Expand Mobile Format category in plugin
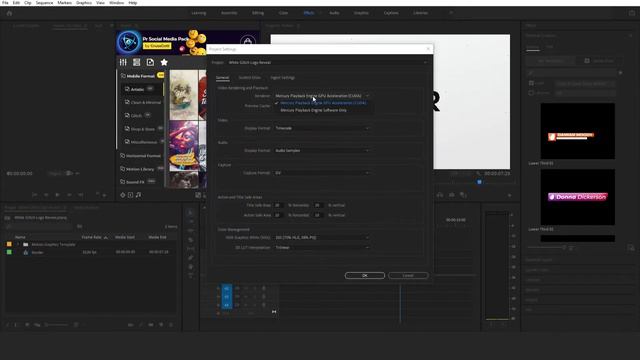The image size is (640, 360). [140, 76]
